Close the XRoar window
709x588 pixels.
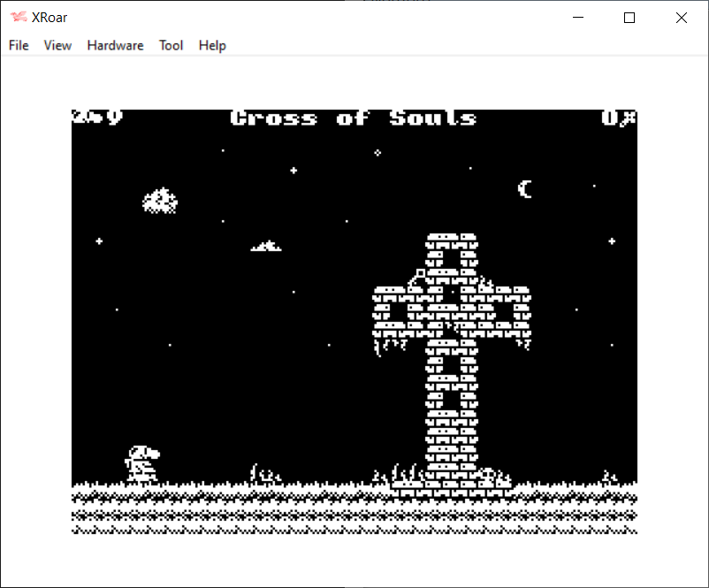tap(682, 17)
